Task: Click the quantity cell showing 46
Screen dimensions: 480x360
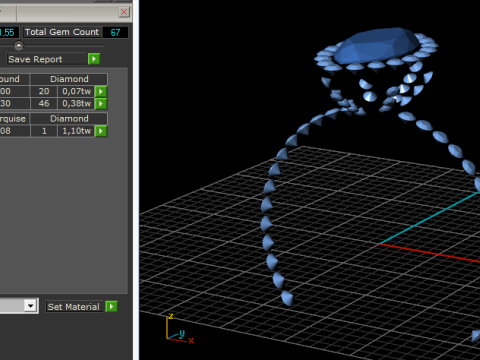Action: (44, 104)
